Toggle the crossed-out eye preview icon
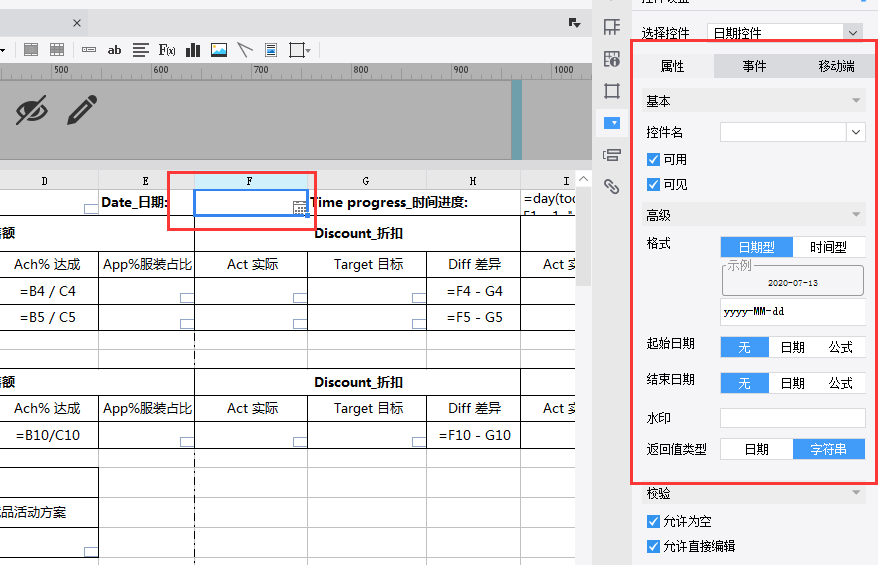Image resolution: width=878 pixels, height=565 pixels. click(32, 110)
